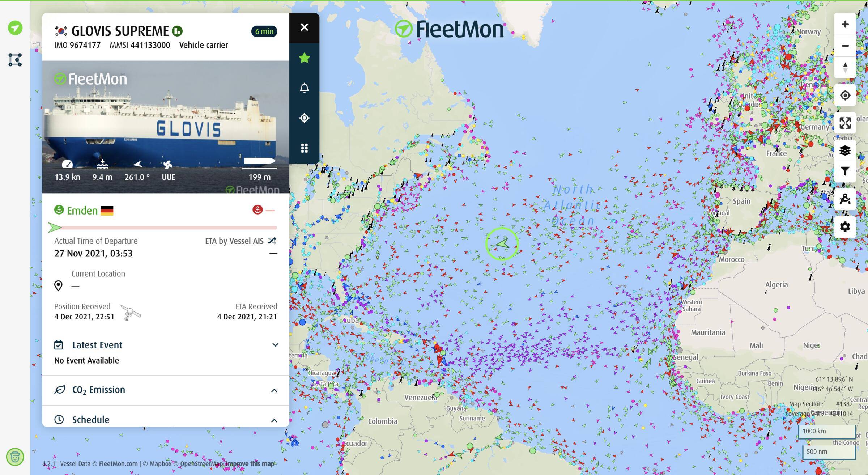The height and width of the screenshot is (475, 868).
Task: Click the ETA shuffle icon by Vessel AIS
Action: click(x=272, y=241)
